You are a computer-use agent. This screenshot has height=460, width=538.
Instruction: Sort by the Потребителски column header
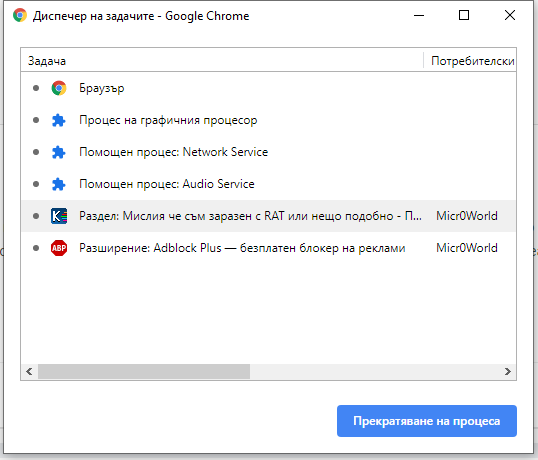coord(470,61)
